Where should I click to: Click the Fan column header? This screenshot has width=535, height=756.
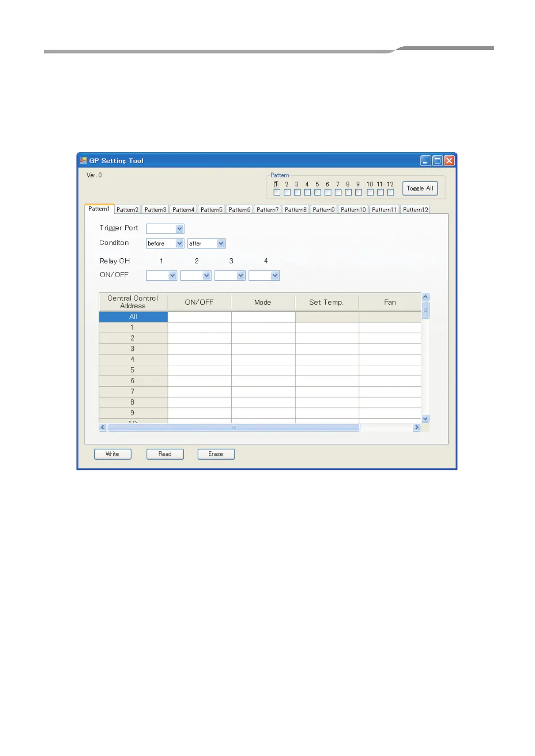[390, 302]
